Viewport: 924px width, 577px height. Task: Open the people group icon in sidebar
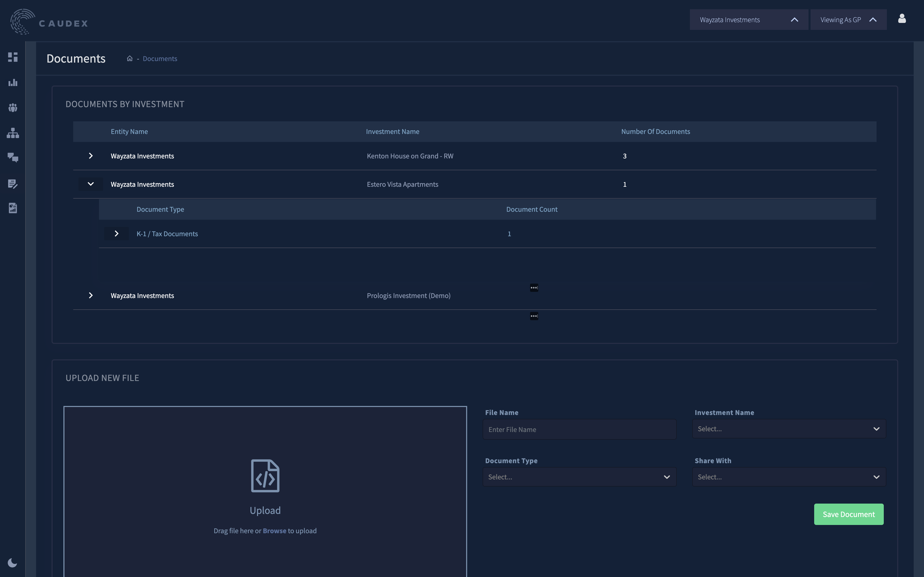pos(13,108)
